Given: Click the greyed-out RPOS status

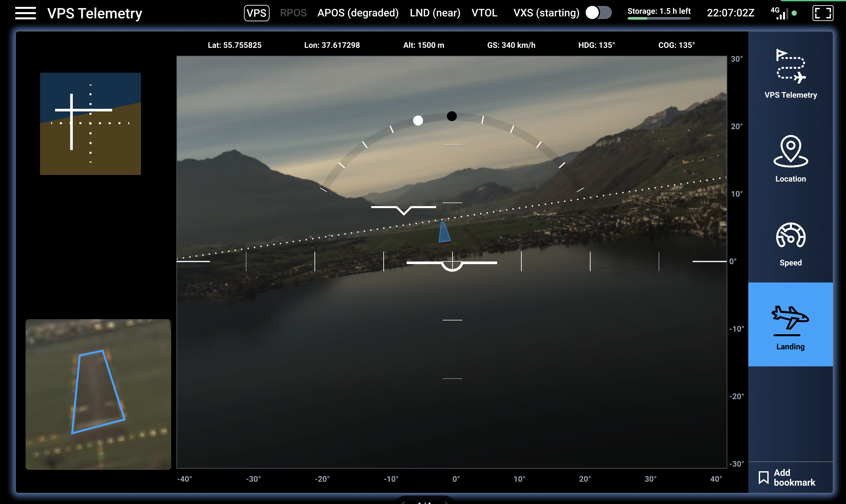Looking at the screenshot, I should pyautogui.click(x=293, y=13).
